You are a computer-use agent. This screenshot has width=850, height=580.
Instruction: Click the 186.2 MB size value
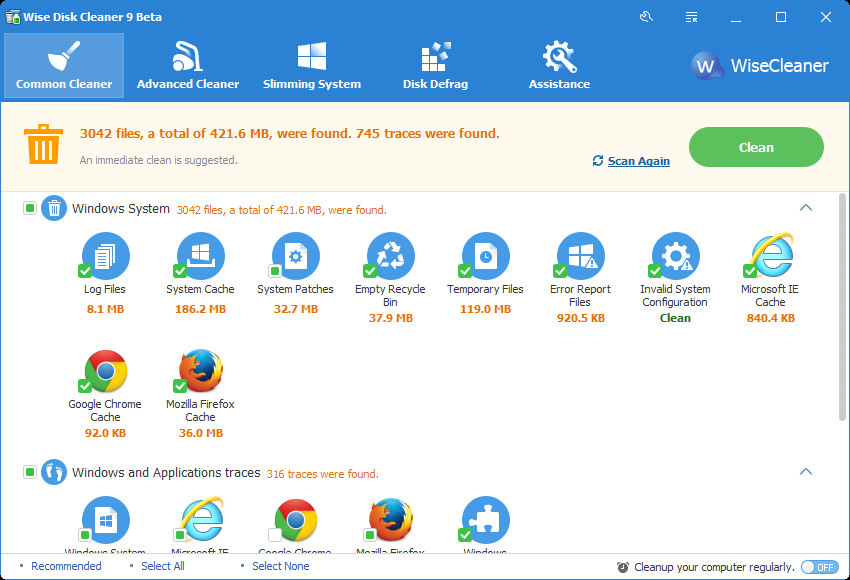(x=201, y=309)
